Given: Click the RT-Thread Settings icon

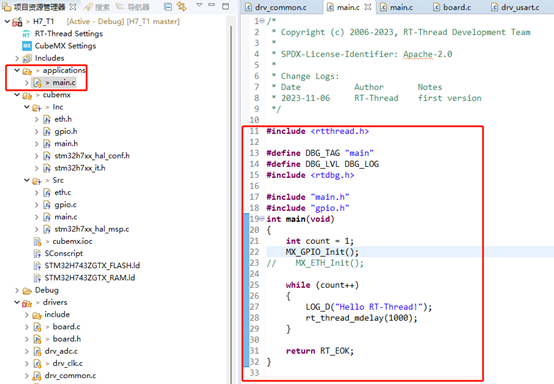Looking at the screenshot, I should point(27,34).
